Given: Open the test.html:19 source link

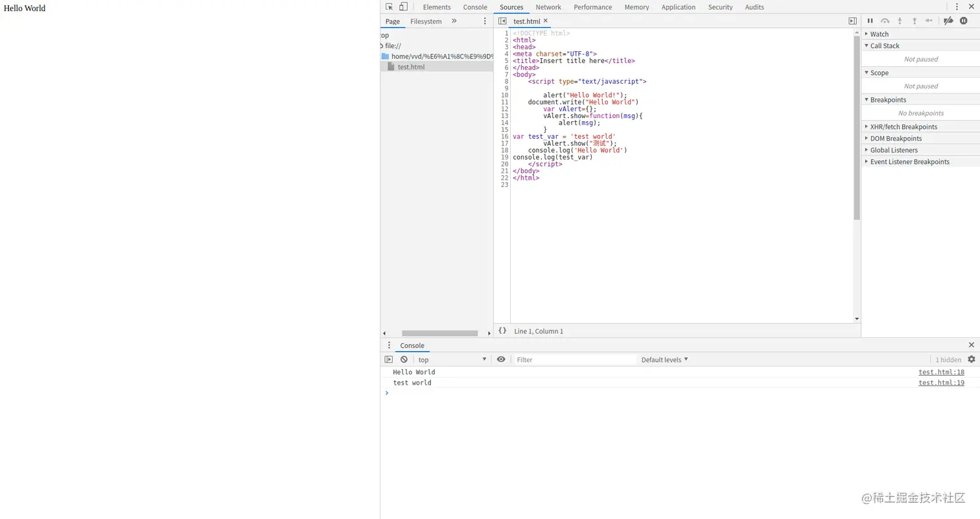Looking at the screenshot, I should 941,383.
